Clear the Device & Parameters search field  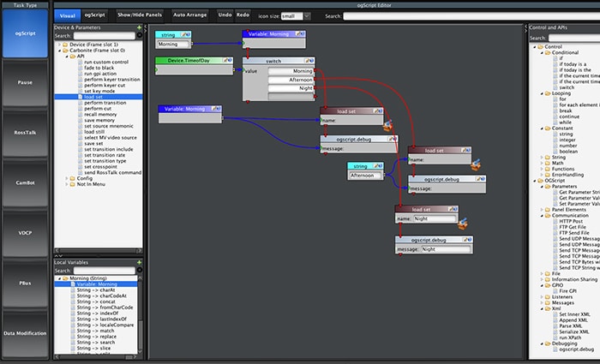point(140,35)
